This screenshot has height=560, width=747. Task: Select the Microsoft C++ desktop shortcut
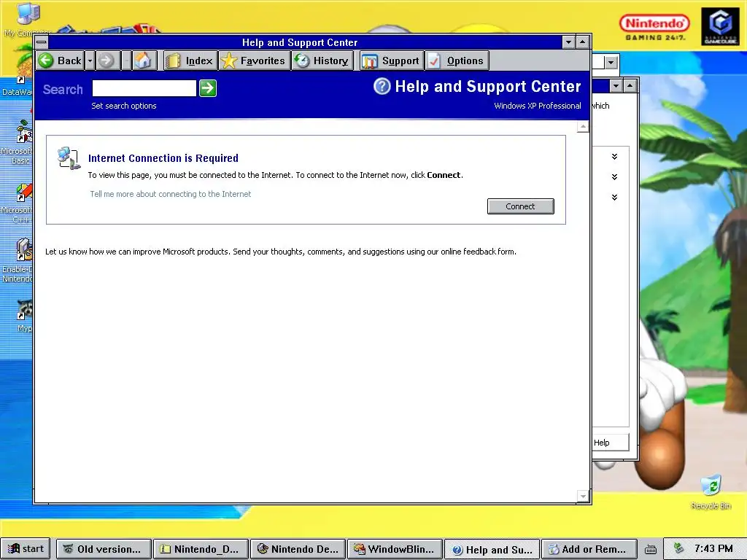(x=19, y=203)
